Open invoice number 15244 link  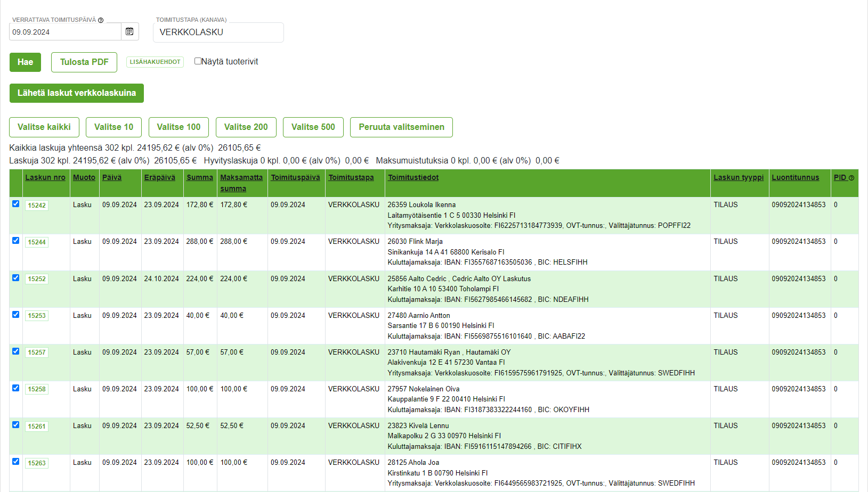tap(37, 242)
